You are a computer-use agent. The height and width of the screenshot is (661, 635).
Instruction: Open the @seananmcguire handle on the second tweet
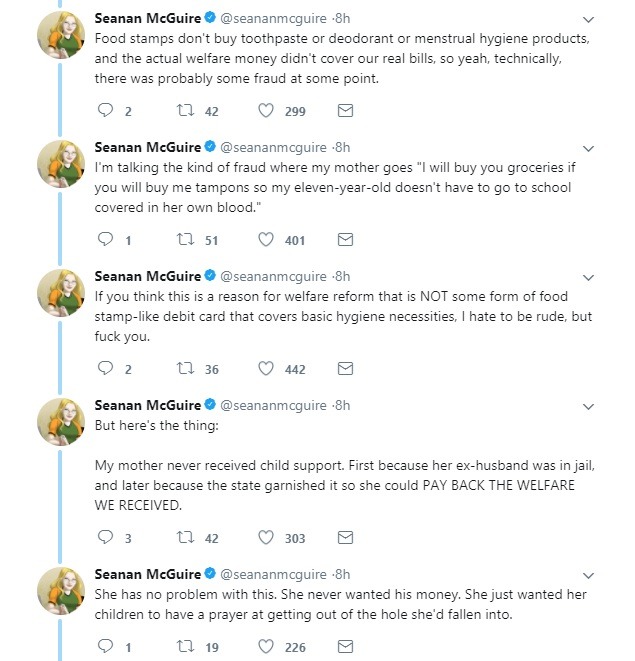(x=273, y=147)
